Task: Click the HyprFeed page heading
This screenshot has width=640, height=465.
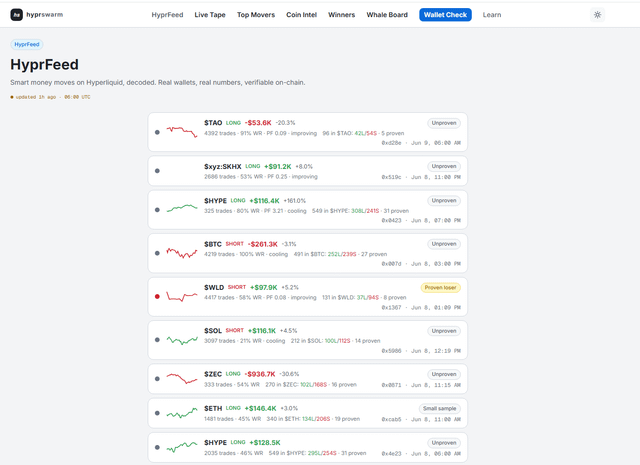Action: pyautogui.click(x=44, y=65)
